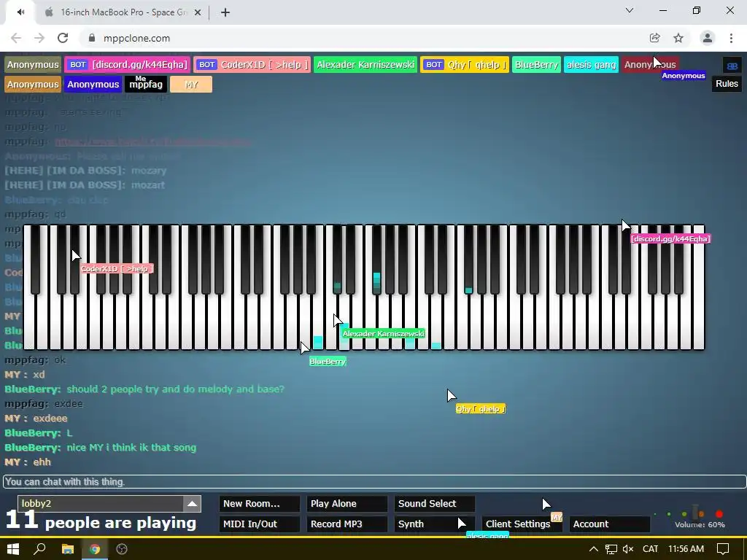Open the Rules button
Screen dimensions: 747x560
[x=727, y=84]
